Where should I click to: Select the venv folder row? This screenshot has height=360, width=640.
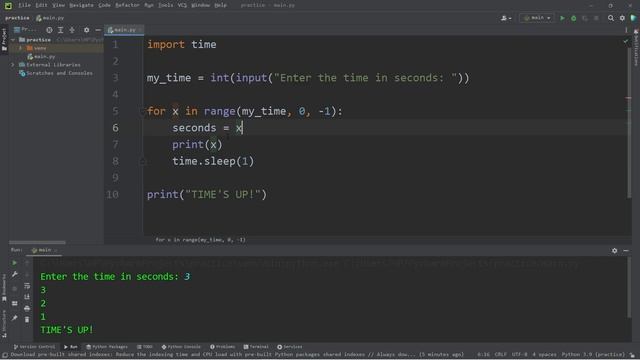coord(56,48)
